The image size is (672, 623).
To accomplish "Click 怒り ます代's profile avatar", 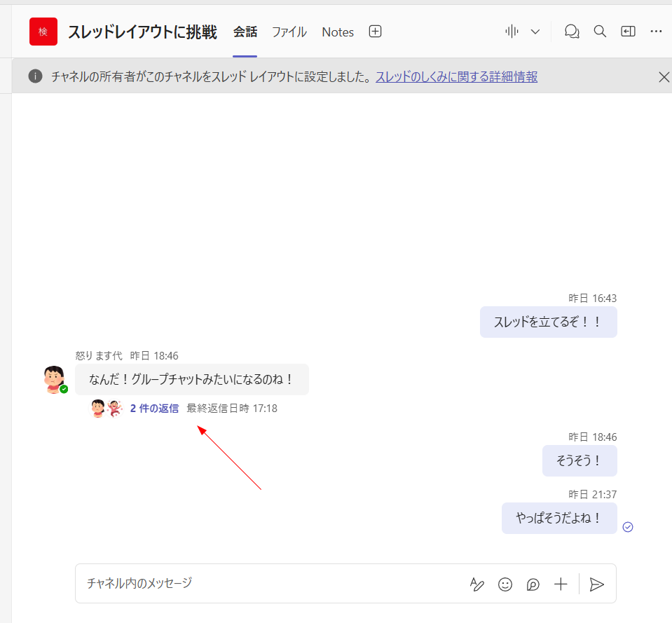I will (54, 379).
